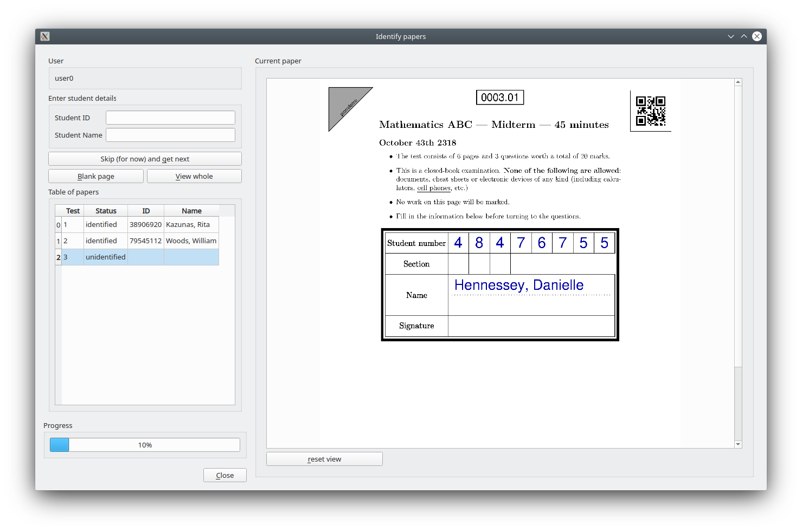Reset the paper view
This screenshot has height=532, width=802.
pos(324,459)
